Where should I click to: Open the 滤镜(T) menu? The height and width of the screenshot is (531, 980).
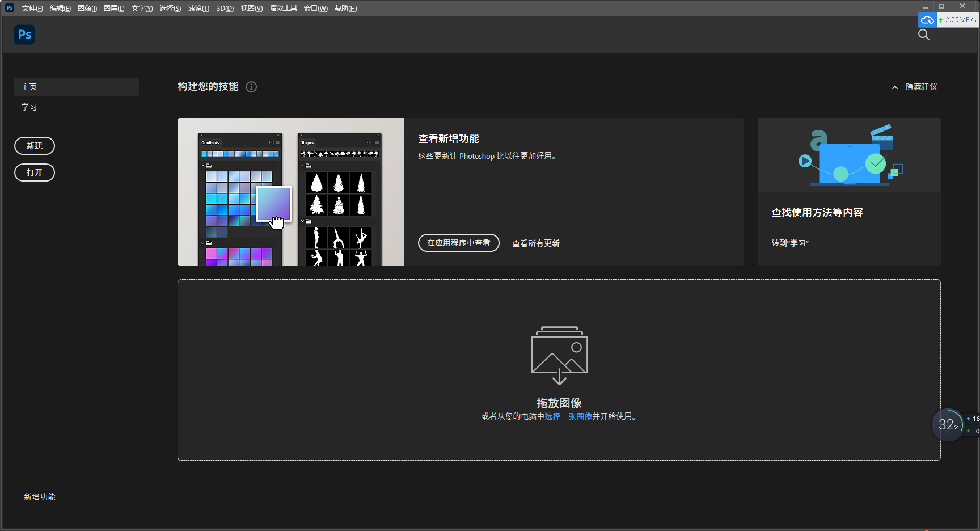tap(198, 9)
